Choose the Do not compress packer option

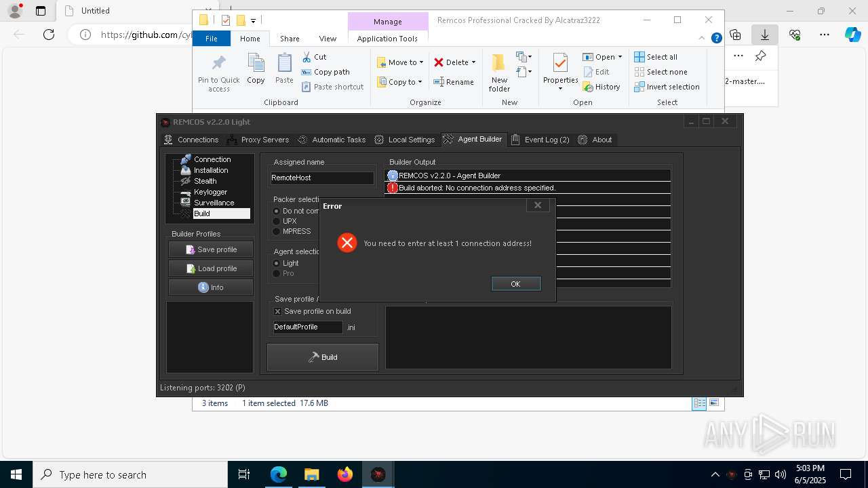(x=277, y=211)
